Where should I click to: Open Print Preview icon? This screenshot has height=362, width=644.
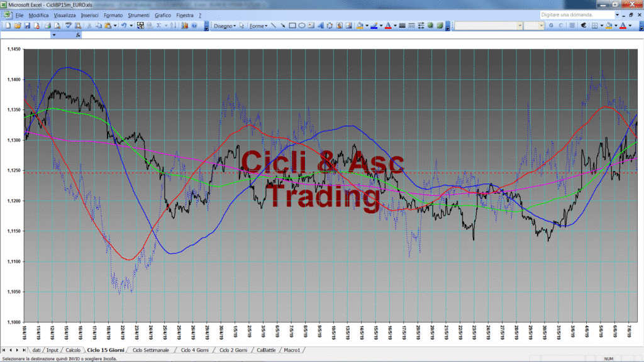[x=57, y=26]
